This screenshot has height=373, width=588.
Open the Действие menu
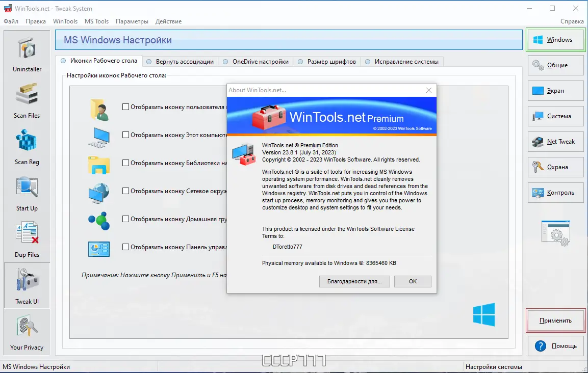tap(168, 21)
